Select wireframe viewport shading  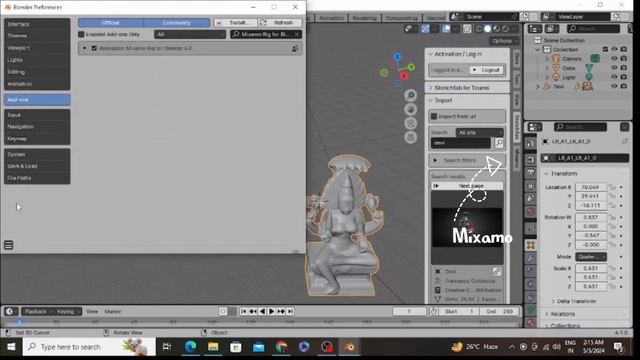tap(479, 29)
